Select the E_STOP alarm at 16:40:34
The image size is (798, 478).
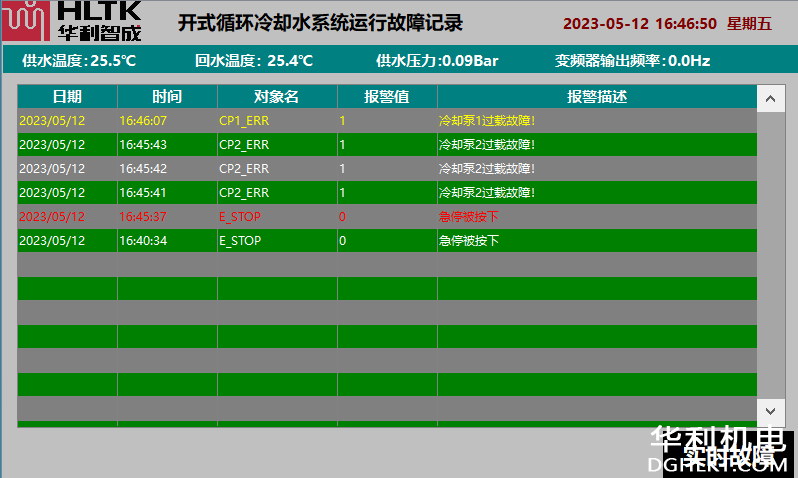(387, 241)
